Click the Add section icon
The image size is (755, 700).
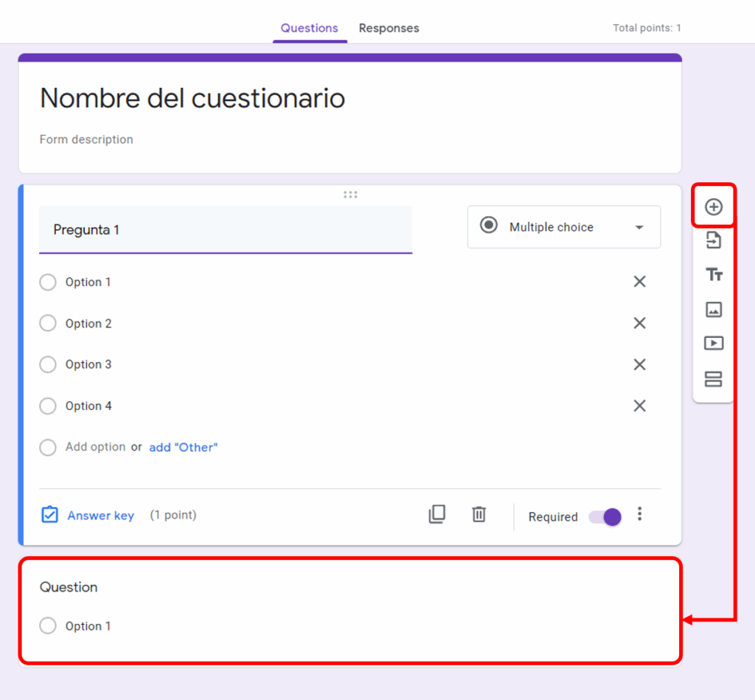[713, 379]
